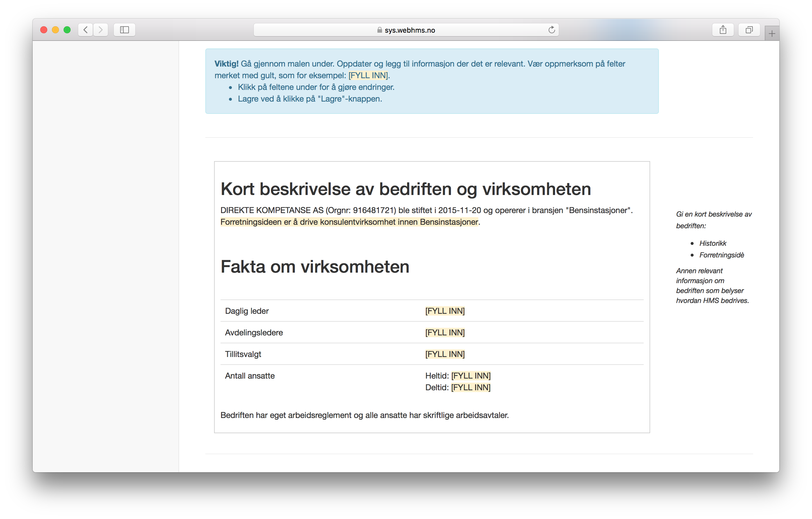Reload the page with the refresh icon
The width and height of the screenshot is (812, 519).
551,30
